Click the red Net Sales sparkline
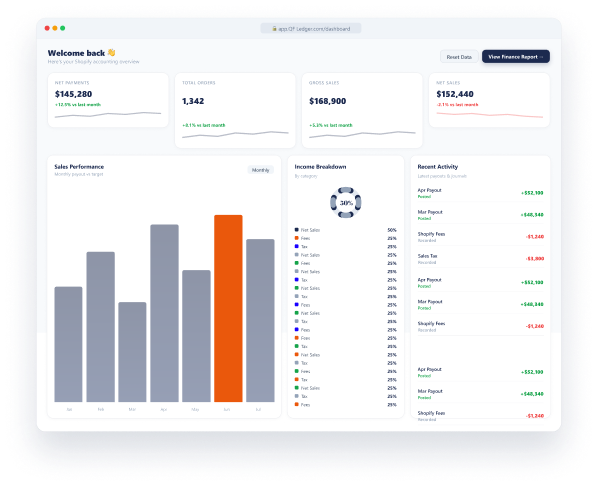The width and height of the screenshot is (598, 487). point(489,114)
